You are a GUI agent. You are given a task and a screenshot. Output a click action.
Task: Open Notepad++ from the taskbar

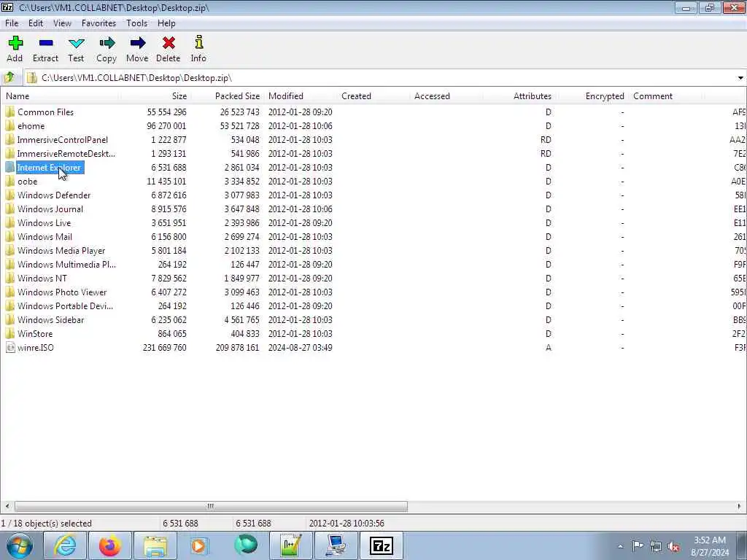(x=290, y=545)
